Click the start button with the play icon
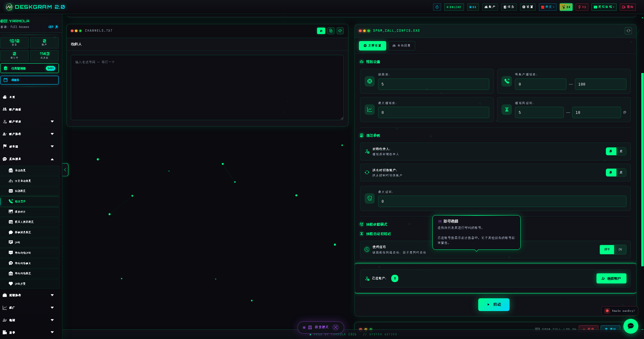The width and height of the screenshot is (644, 339). pos(494,305)
